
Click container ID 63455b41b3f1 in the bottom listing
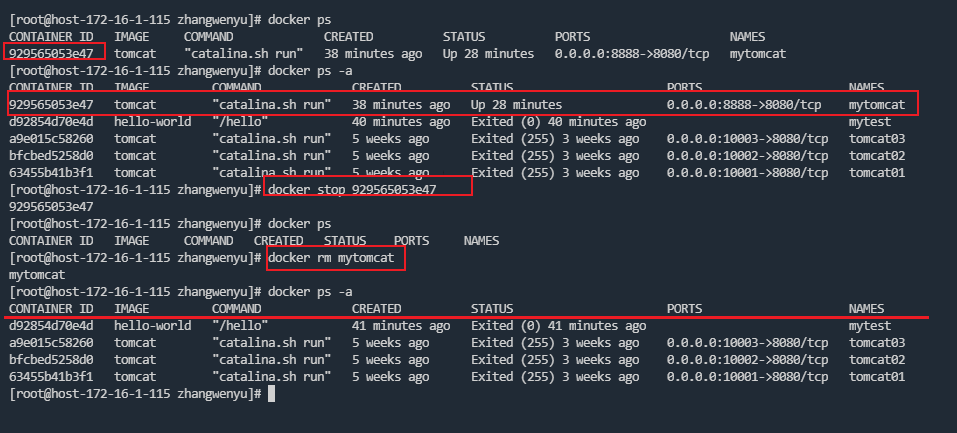point(51,377)
